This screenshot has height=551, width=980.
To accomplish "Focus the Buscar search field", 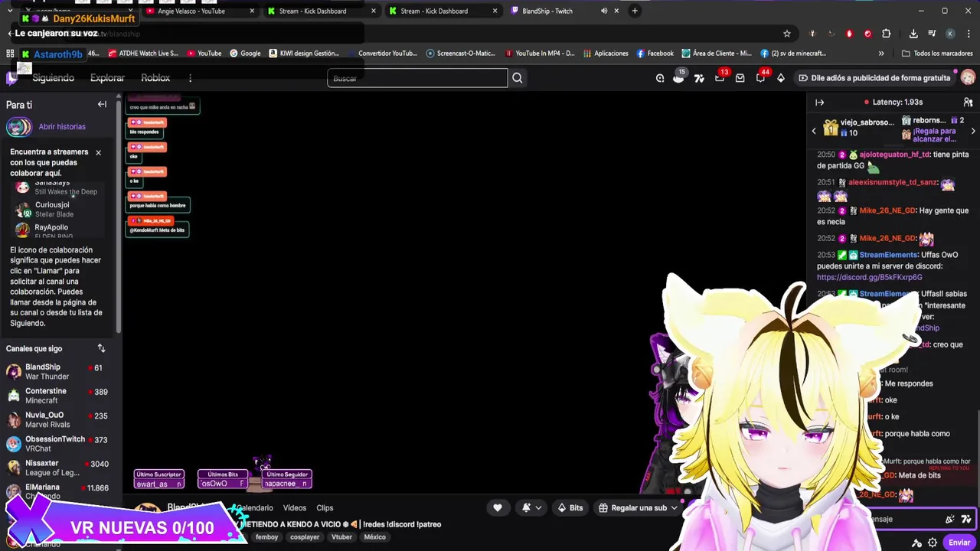I will coord(417,78).
